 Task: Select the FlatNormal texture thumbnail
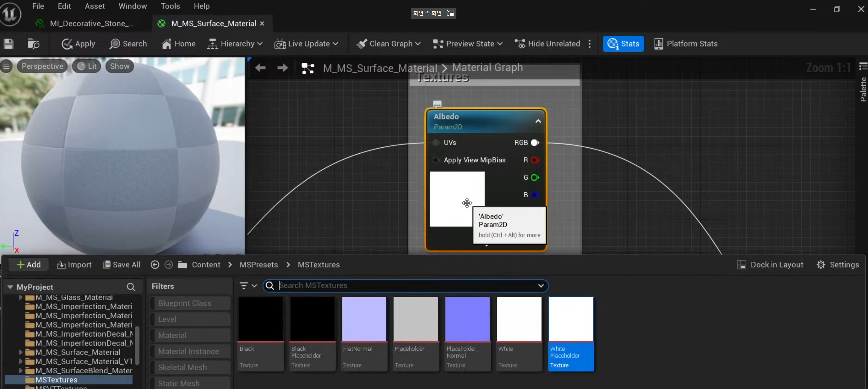pyautogui.click(x=364, y=319)
